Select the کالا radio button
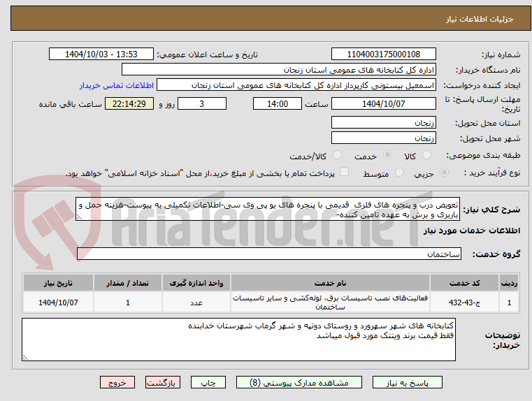Image resolution: width=532 pixels, height=401 pixels. coord(426,155)
